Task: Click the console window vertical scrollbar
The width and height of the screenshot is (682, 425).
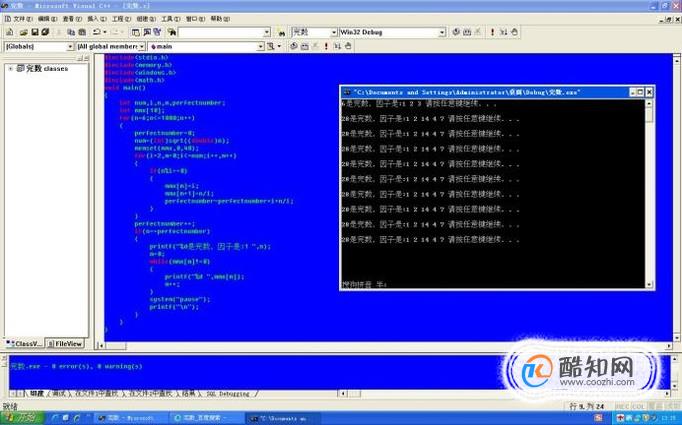Action: (649, 194)
